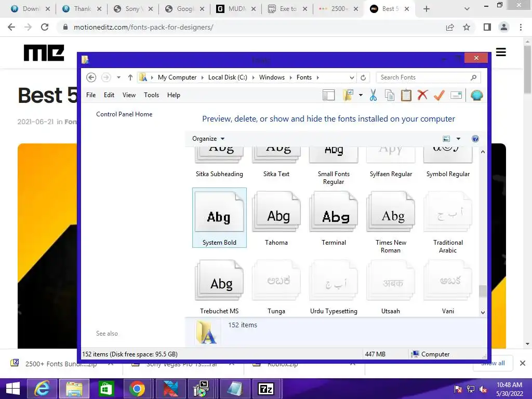The width and height of the screenshot is (532, 399).
Task: Select the Utsaah font
Action: tap(391, 287)
